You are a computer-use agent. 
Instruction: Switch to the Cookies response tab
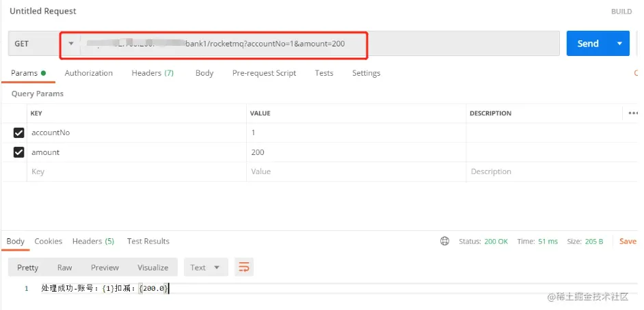coord(49,241)
